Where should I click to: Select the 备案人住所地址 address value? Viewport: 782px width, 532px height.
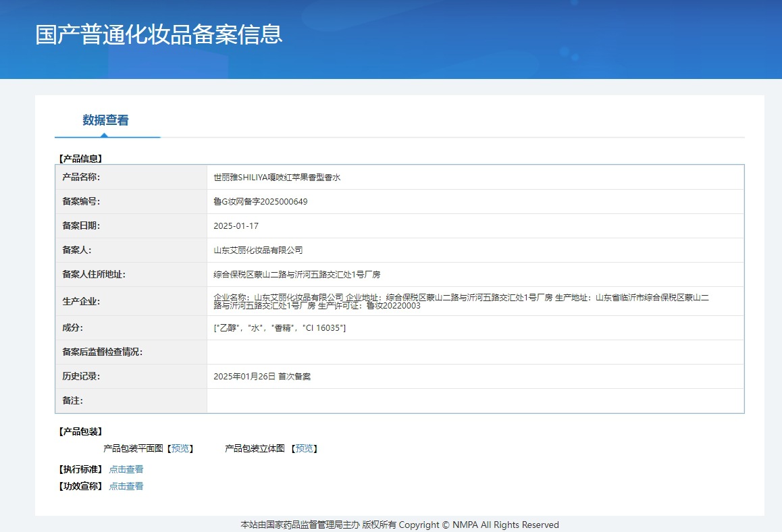296,275
